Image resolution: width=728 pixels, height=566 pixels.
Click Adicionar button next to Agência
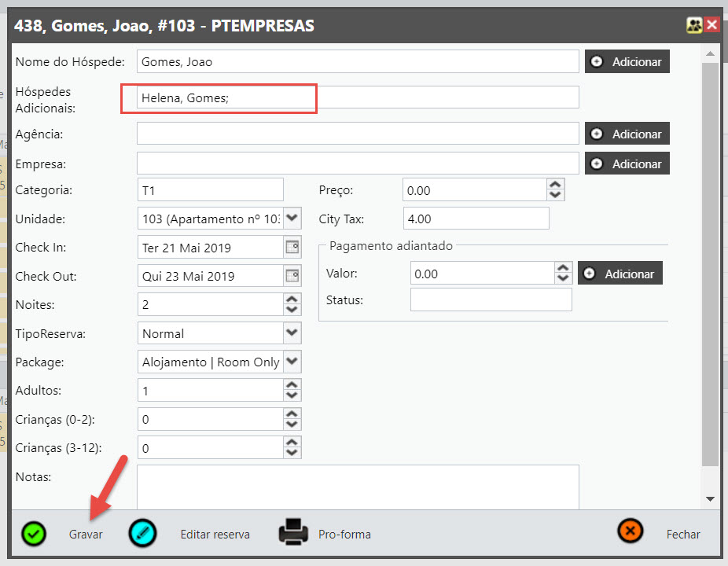click(627, 134)
